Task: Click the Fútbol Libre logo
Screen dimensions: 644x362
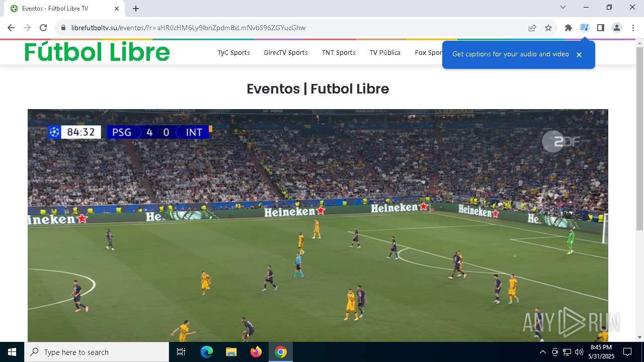Action: click(x=97, y=52)
